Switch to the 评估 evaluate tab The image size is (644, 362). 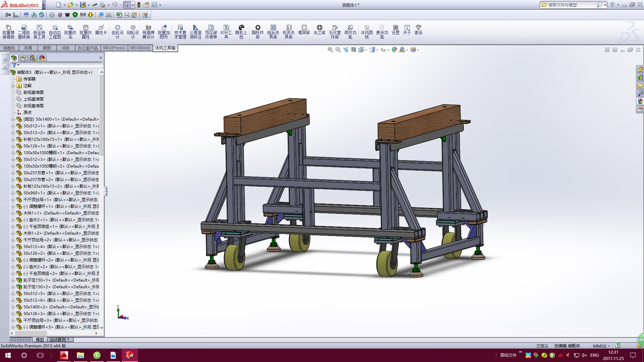(65, 48)
